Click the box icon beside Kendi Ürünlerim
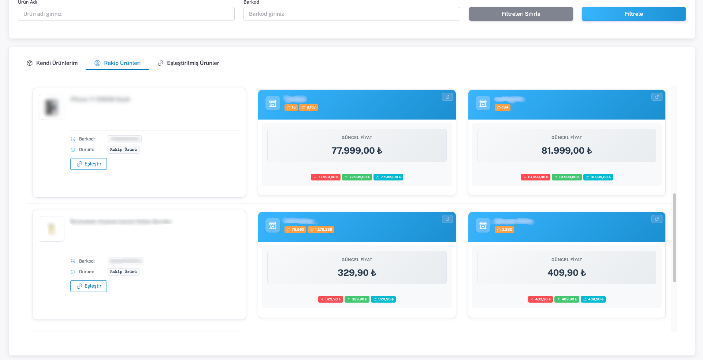Screen dimensions: 703x360 point(30,63)
